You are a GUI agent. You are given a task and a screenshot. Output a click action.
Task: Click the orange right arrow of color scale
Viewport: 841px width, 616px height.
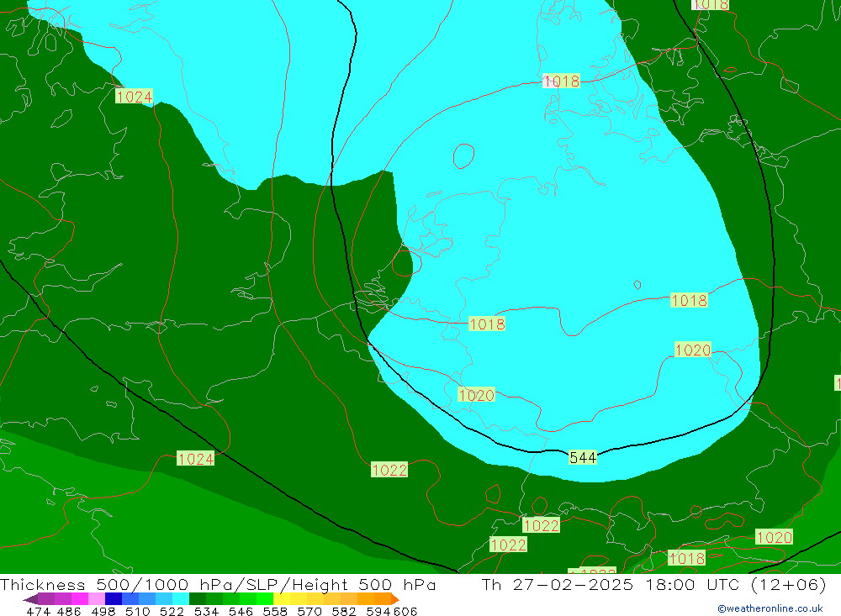coord(394,599)
